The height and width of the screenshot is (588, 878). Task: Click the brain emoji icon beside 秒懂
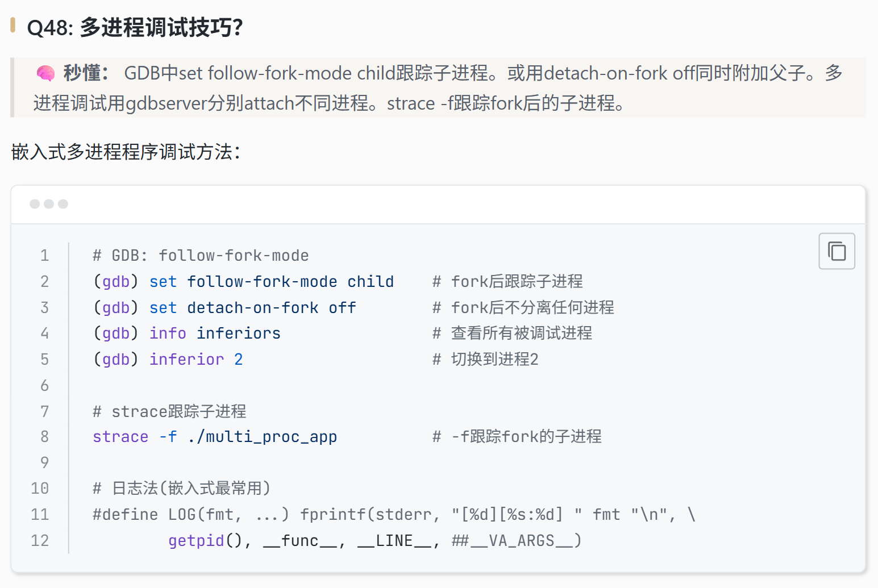(x=45, y=73)
